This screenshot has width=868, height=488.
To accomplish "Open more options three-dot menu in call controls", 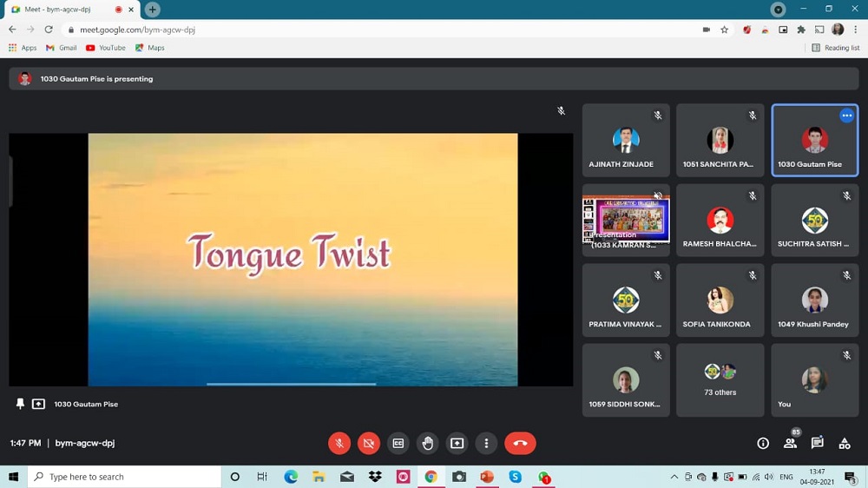I will [x=486, y=443].
